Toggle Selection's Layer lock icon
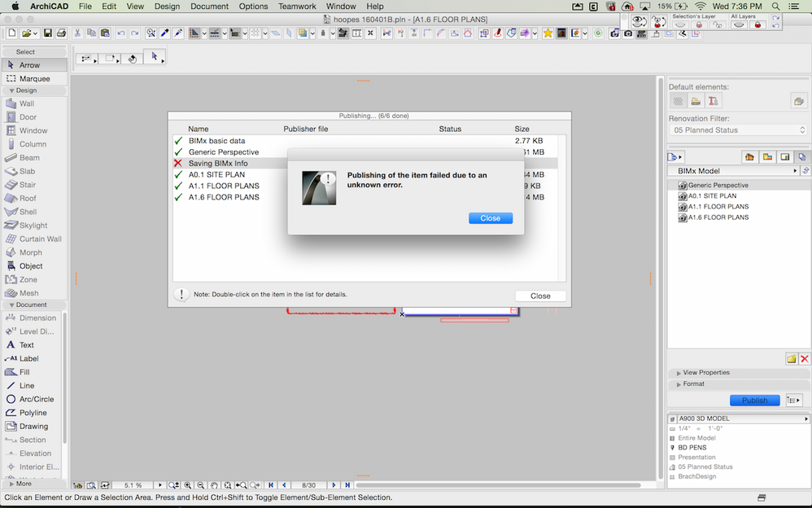 coord(699,25)
